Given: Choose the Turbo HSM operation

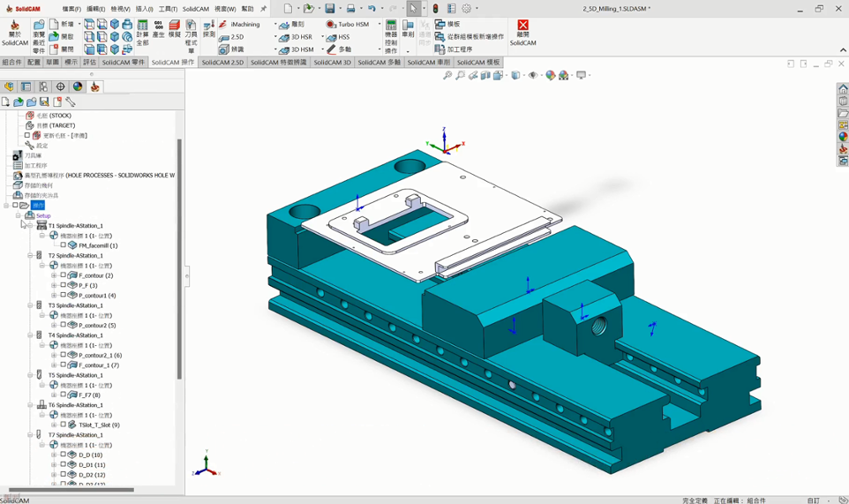Looking at the screenshot, I should tap(348, 25).
